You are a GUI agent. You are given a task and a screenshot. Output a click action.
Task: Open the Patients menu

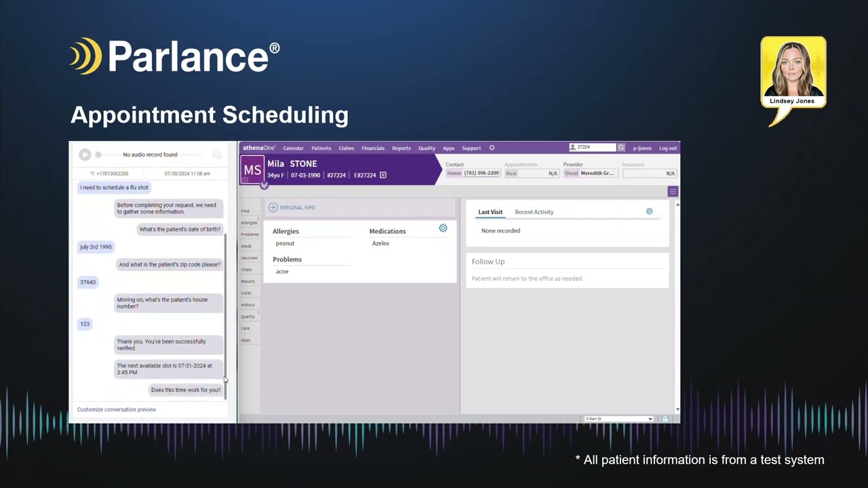(x=321, y=148)
